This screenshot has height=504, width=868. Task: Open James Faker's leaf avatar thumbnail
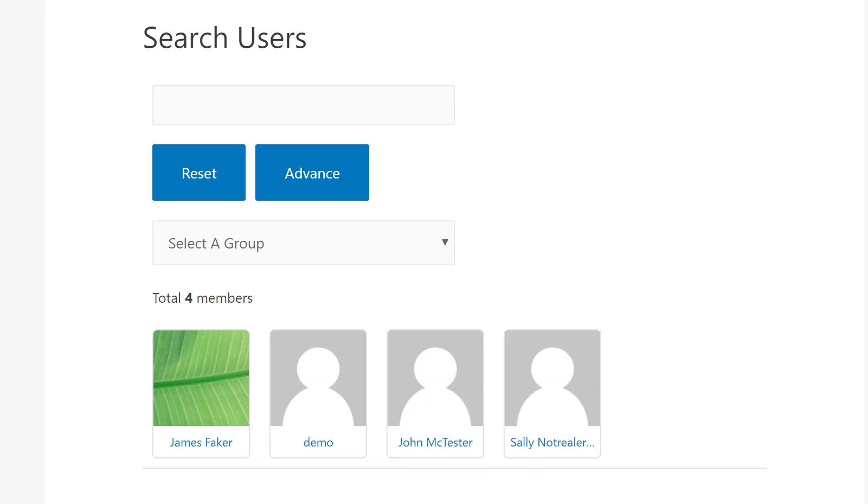point(201,378)
